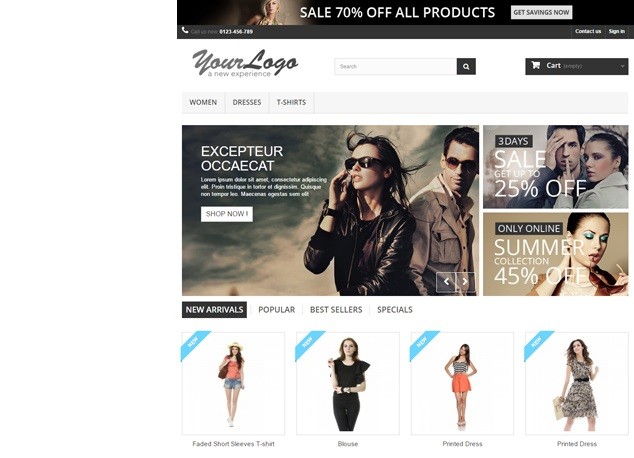Click the YourLogo site logo
The height and width of the screenshot is (458, 634).
tap(245, 63)
